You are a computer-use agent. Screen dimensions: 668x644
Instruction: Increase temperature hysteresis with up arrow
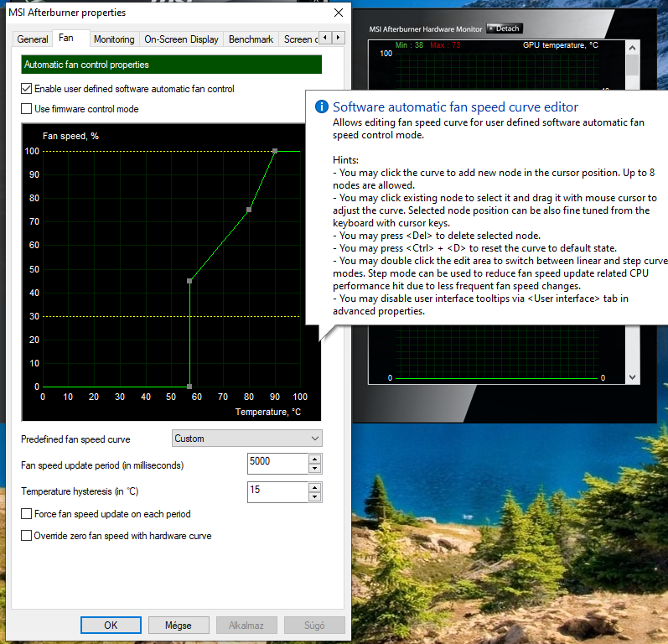(315, 487)
